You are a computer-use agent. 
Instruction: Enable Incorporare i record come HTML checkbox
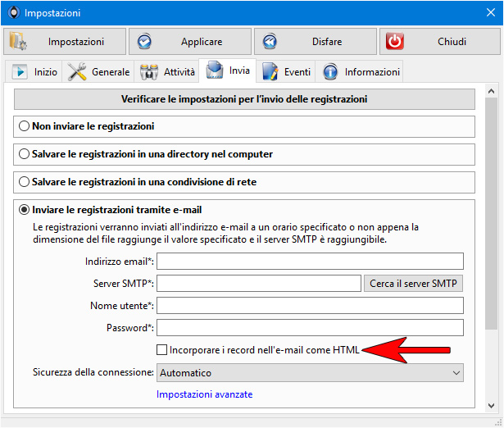click(x=161, y=350)
